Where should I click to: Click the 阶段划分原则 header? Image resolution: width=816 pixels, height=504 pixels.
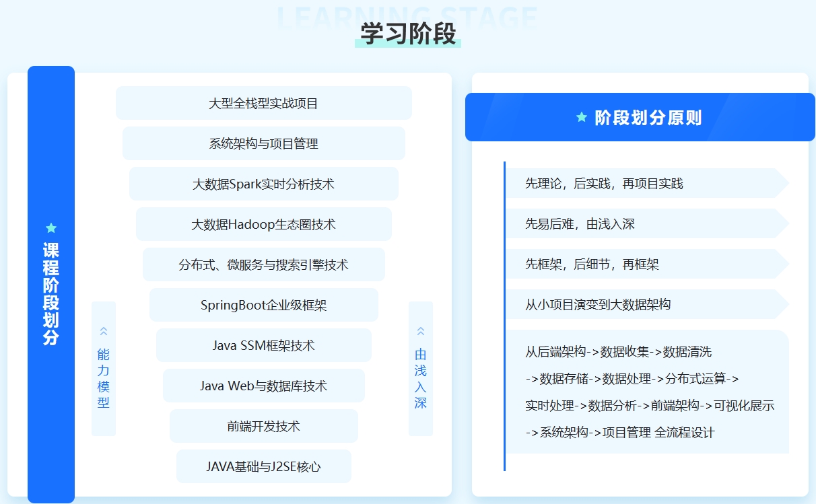(x=640, y=117)
